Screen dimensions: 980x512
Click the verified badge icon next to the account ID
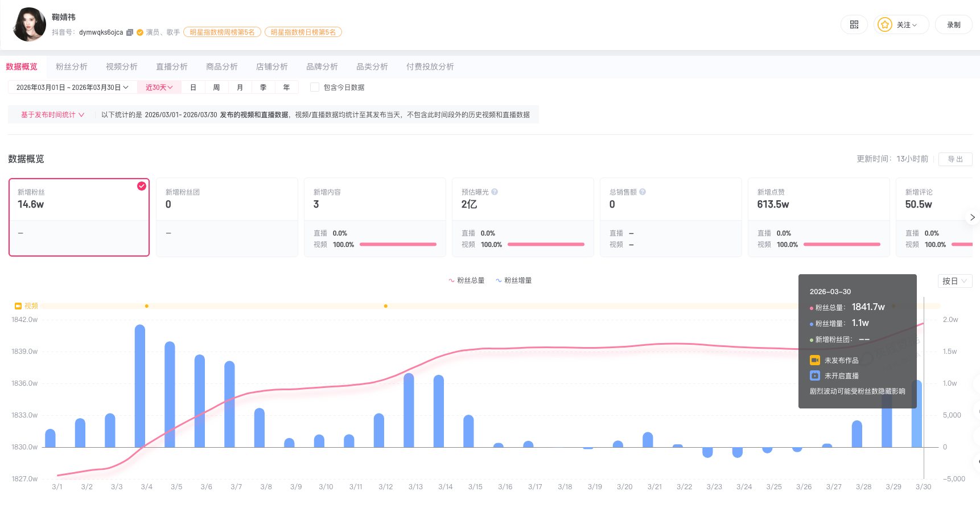point(139,32)
